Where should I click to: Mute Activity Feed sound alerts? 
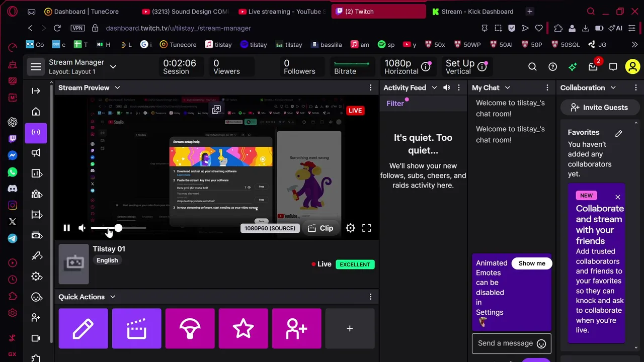click(446, 87)
